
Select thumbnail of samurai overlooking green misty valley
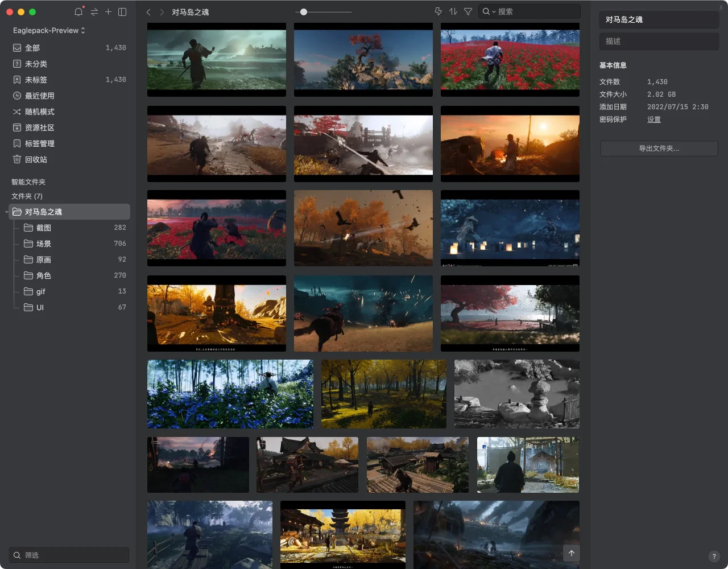pyautogui.click(x=217, y=60)
